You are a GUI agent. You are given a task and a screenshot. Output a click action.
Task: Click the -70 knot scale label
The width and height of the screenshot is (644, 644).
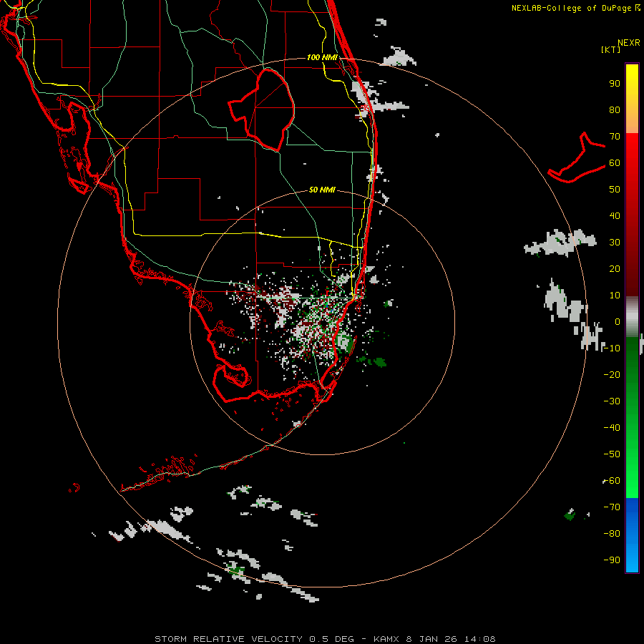612,507
